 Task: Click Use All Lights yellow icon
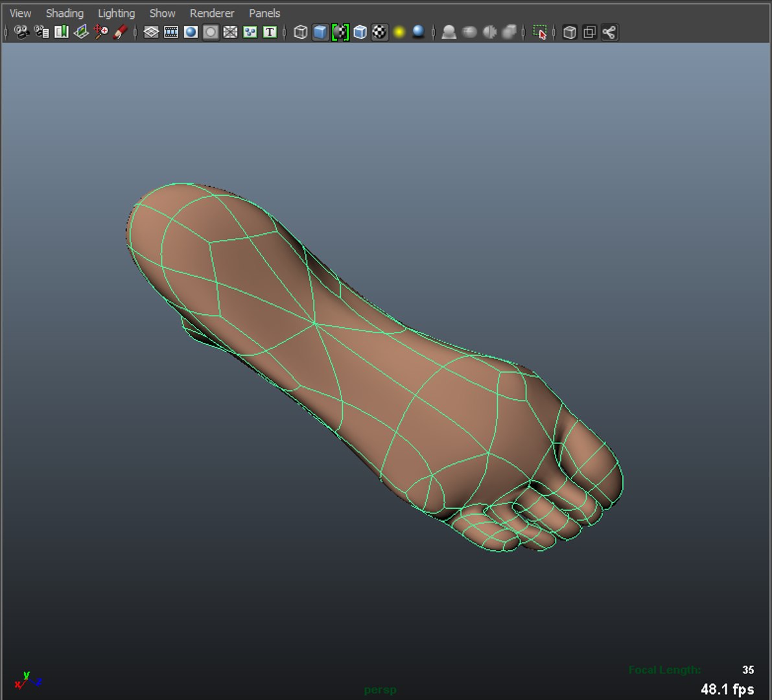click(399, 32)
